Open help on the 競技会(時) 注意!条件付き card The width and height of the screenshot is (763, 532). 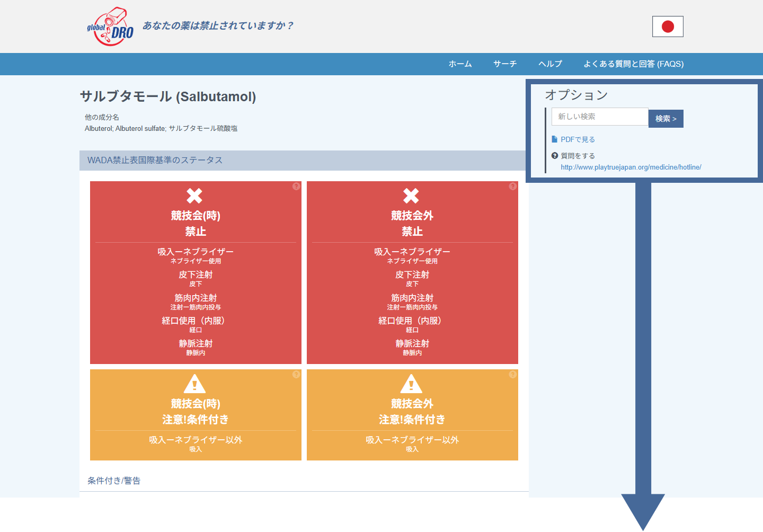click(x=296, y=374)
